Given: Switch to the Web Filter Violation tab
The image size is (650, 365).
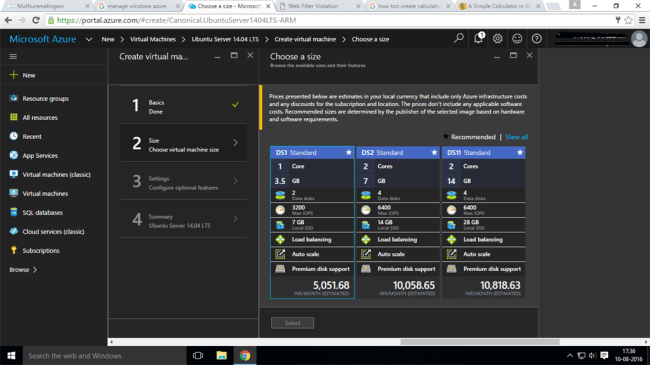Looking at the screenshot, I should coord(319,6).
